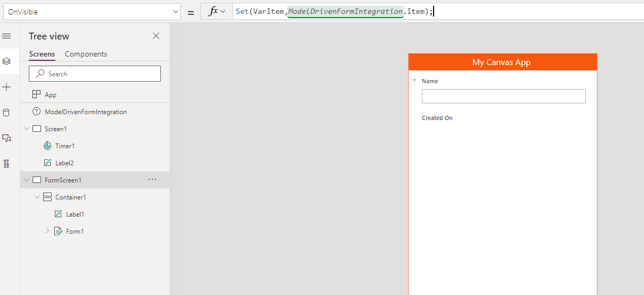Viewport: 644px width, 295px height.
Task: Open the Media icon in sidebar
Action: click(x=6, y=138)
